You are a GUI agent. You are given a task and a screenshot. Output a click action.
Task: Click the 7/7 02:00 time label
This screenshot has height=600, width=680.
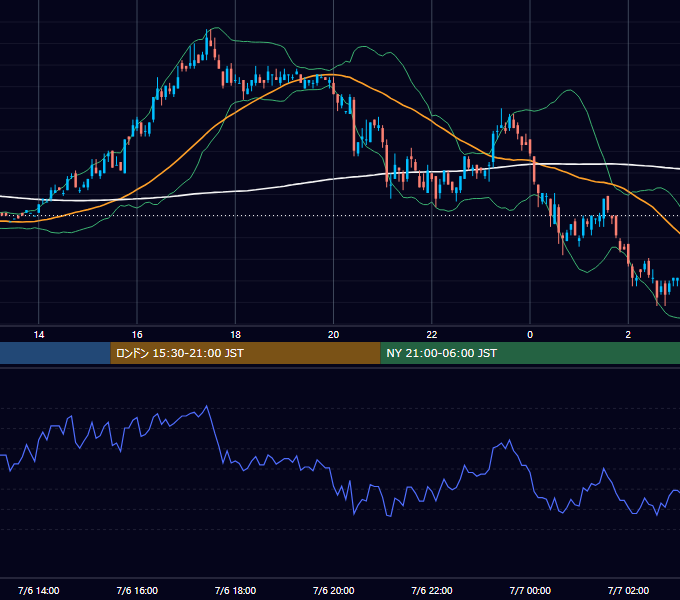[x=628, y=590]
